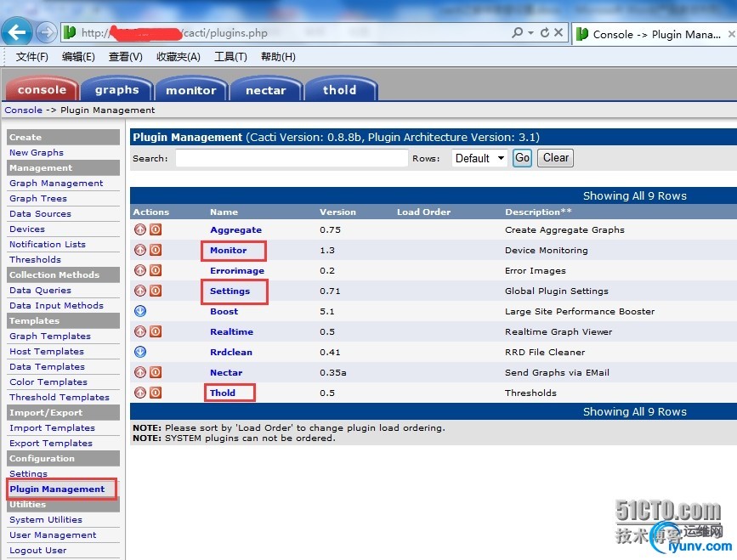This screenshot has height=560, width=737.
Task: Click the Refresh icon in address bar
Action: pyautogui.click(x=545, y=32)
